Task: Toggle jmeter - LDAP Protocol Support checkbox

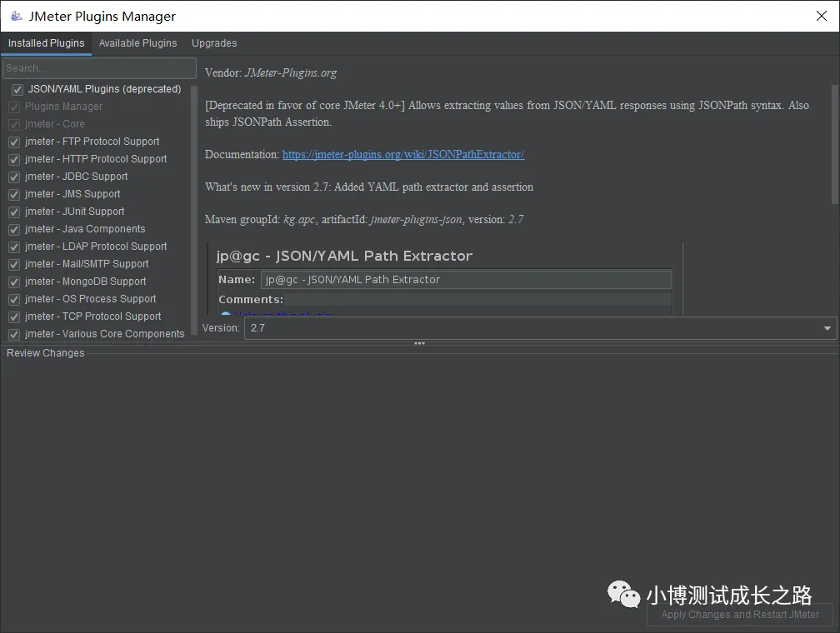Action: click(14, 247)
